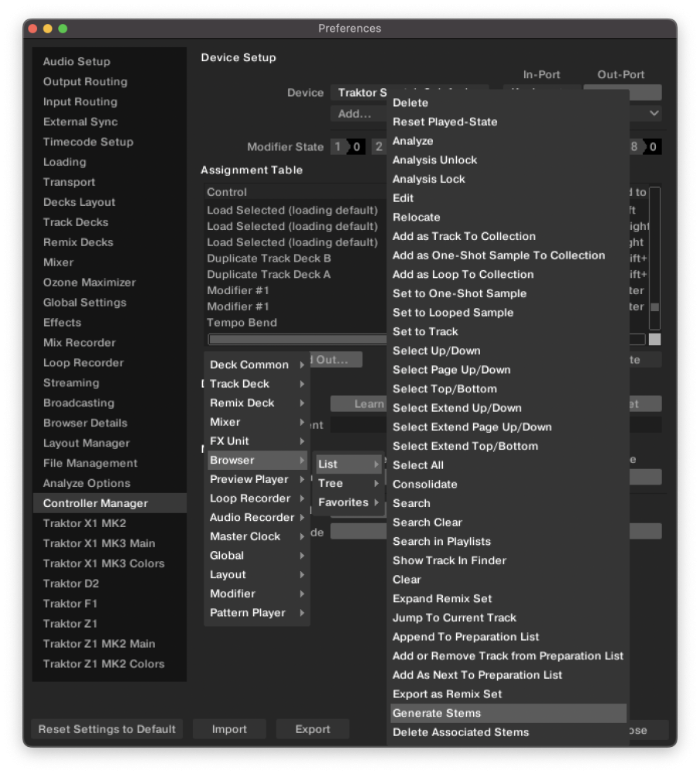Screen dimensions: 700x774
Task: Choose Analysis Lock command
Action: (x=508, y=180)
